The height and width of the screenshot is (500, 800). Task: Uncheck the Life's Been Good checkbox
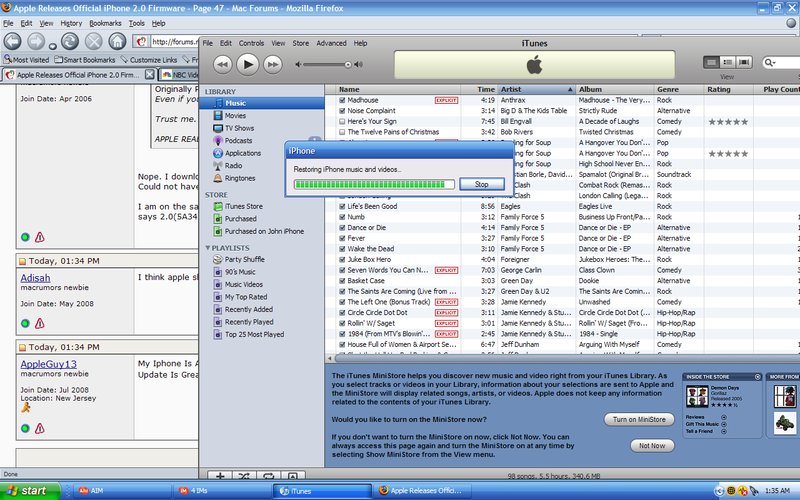click(342, 207)
